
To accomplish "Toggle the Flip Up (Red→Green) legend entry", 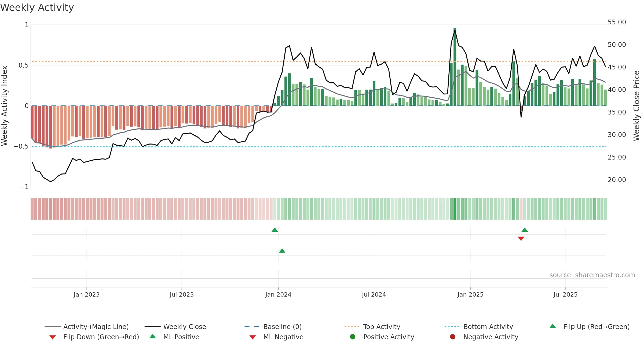I will tap(590, 327).
